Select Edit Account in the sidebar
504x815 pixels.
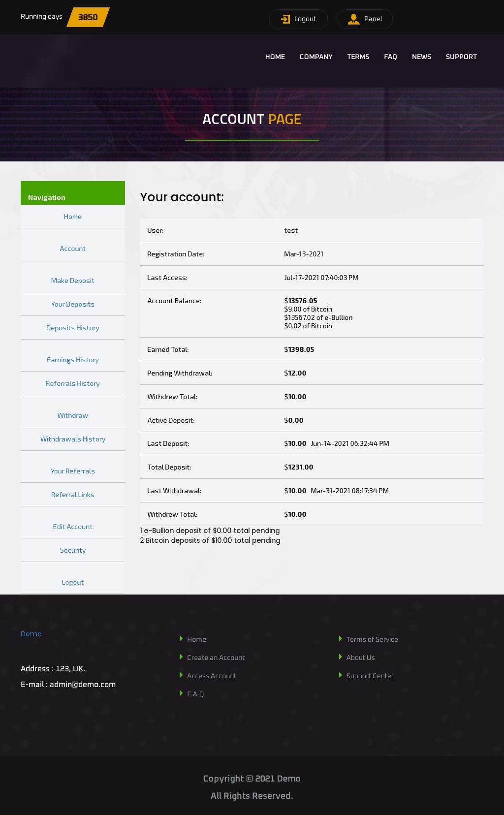72,527
